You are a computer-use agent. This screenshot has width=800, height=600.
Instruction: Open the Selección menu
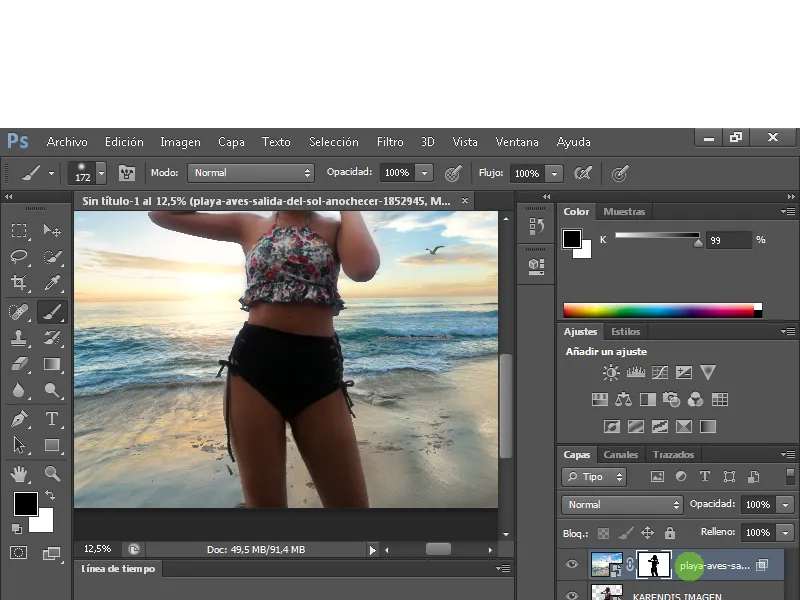point(334,142)
